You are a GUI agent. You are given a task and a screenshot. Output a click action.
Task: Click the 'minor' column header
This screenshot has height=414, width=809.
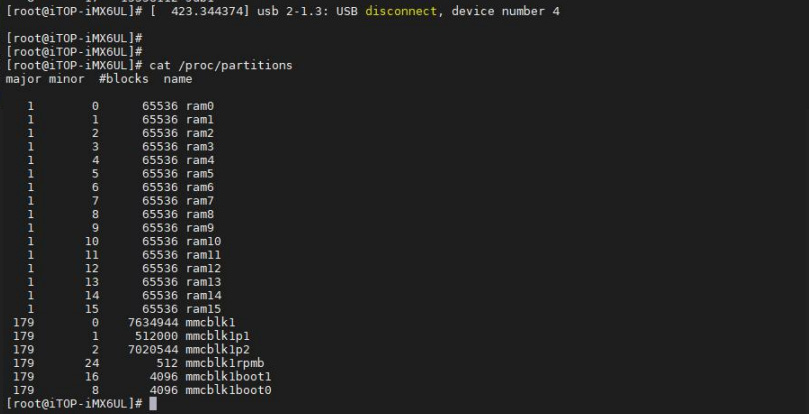pyautogui.click(x=67, y=79)
